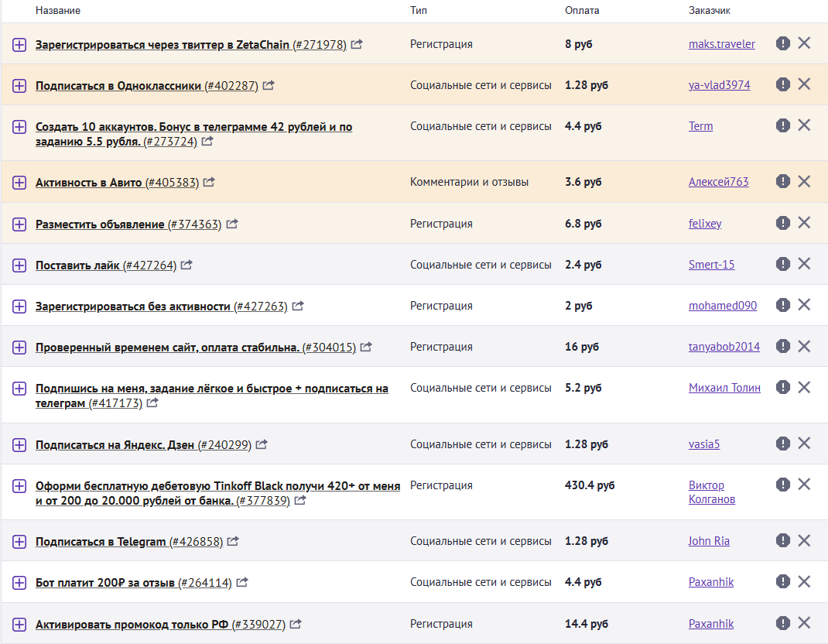Click the 'Заказчик' column header
Screen dimensions: 828x644
click(709, 11)
